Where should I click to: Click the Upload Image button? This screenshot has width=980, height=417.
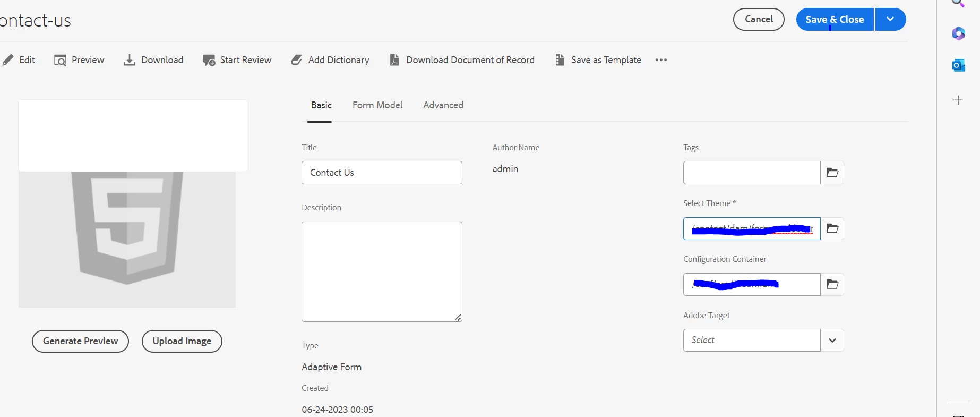[182, 341]
